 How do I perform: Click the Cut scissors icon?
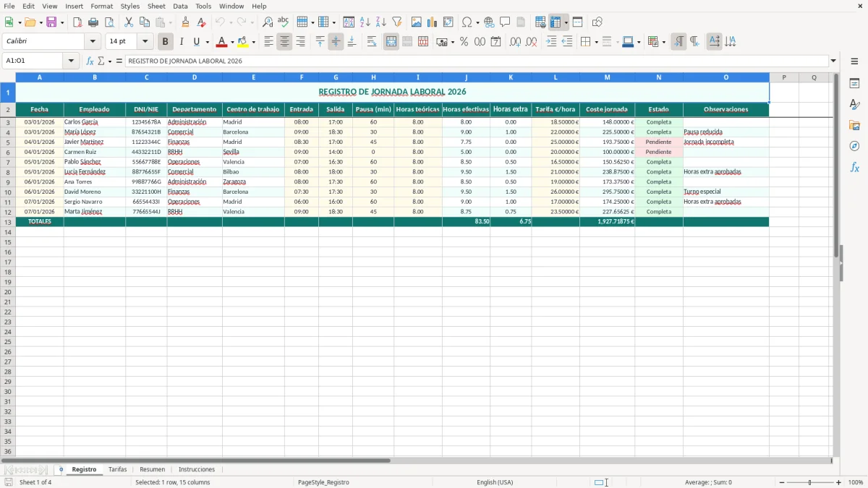[x=129, y=22]
